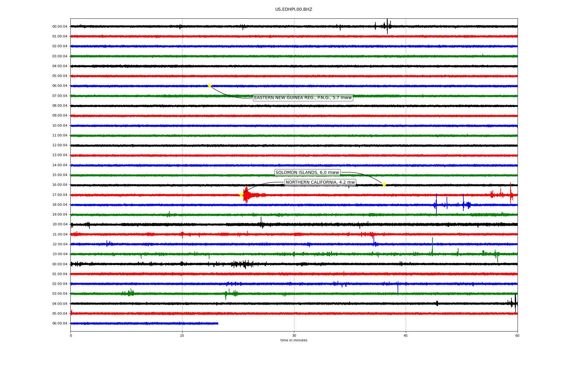
Task: Click the Northern California earthquake star marker
Action: pyautogui.click(x=241, y=195)
